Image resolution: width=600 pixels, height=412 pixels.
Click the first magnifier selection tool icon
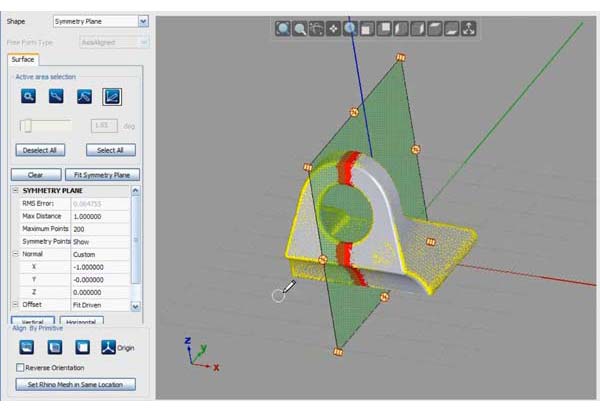click(30, 97)
